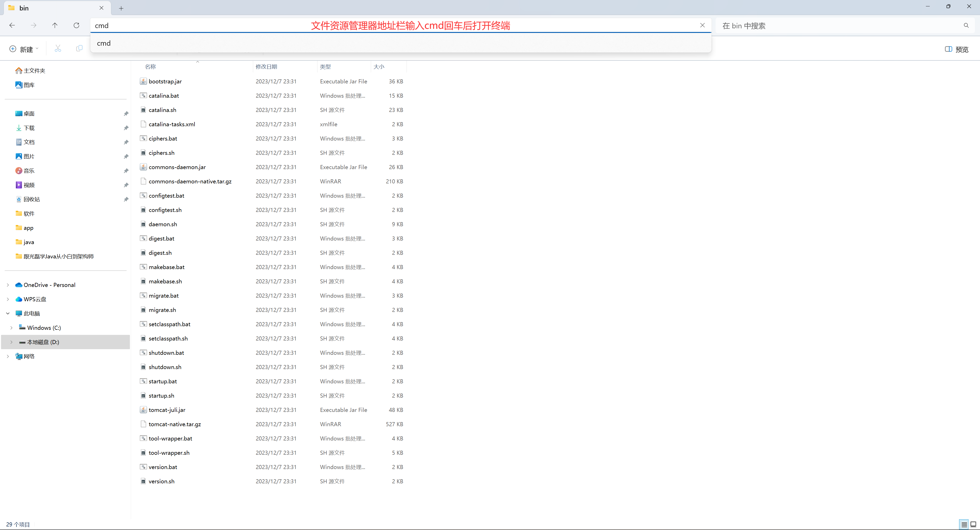This screenshot has width=980, height=530.
Task: Close the bin tab
Action: [x=101, y=8]
